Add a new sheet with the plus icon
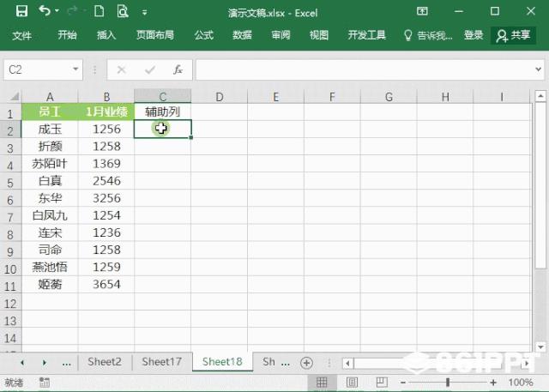The height and width of the screenshot is (392, 549). [x=306, y=363]
